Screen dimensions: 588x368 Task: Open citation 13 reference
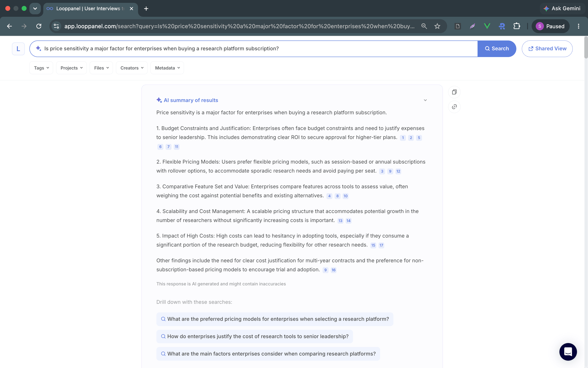(x=340, y=221)
